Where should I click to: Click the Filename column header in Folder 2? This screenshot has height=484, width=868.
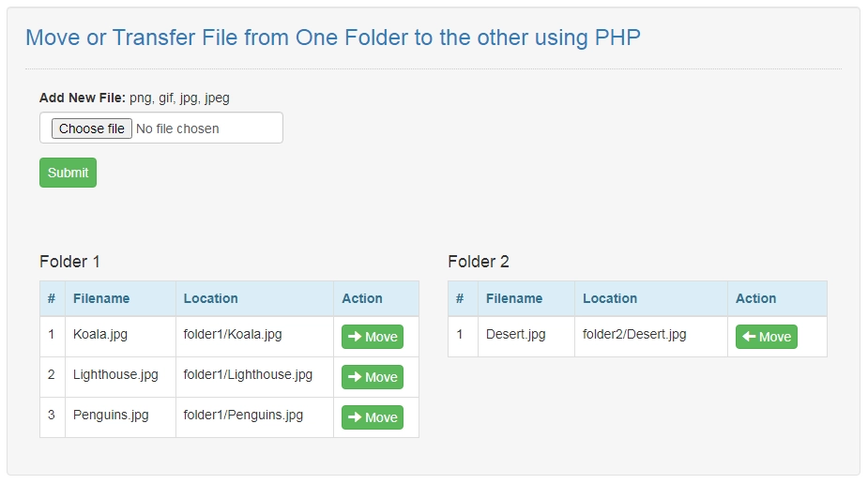click(514, 298)
